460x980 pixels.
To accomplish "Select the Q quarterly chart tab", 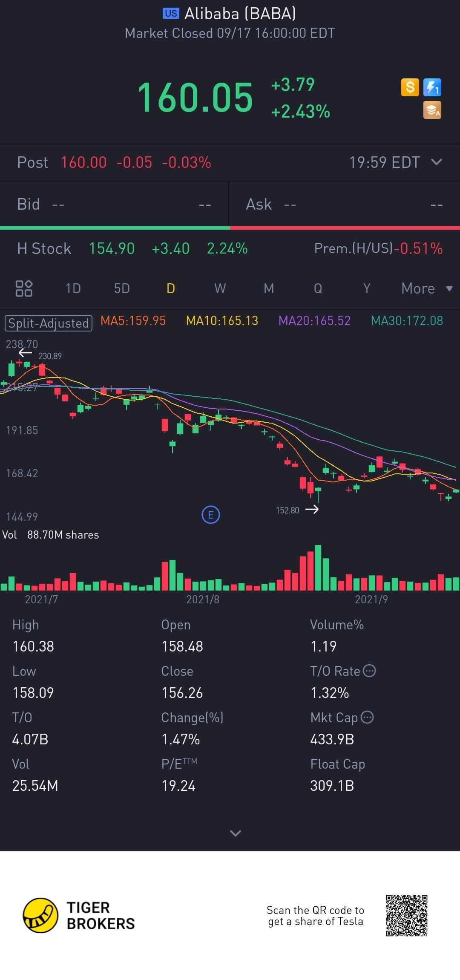I will 318,288.
